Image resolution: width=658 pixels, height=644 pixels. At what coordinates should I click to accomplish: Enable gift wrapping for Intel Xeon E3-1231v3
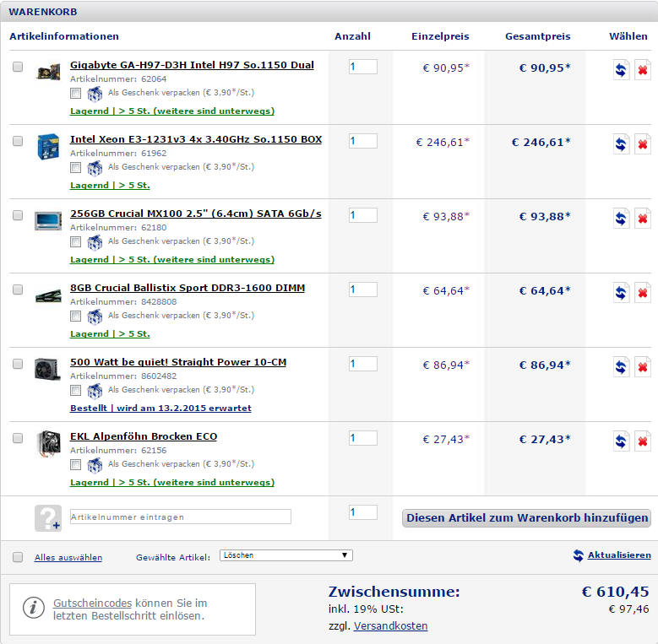coord(75,167)
